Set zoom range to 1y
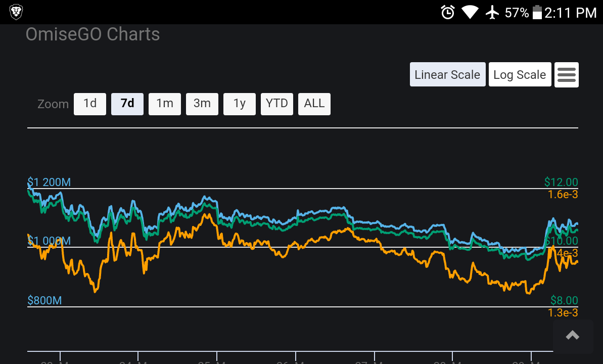The width and height of the screenshot is (603, 364). tap(240, 104)
